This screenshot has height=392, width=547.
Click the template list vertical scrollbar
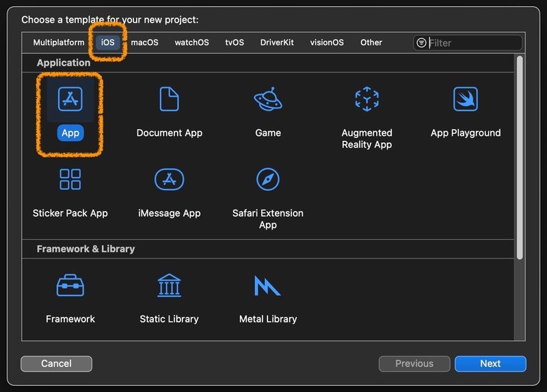coord(520,158)
